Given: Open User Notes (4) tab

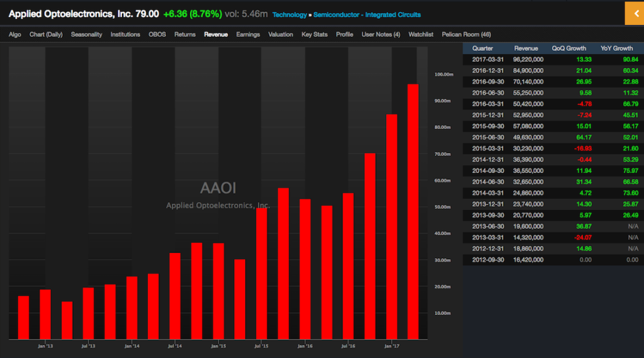Looking at the screenshot, I should [380, 35].
